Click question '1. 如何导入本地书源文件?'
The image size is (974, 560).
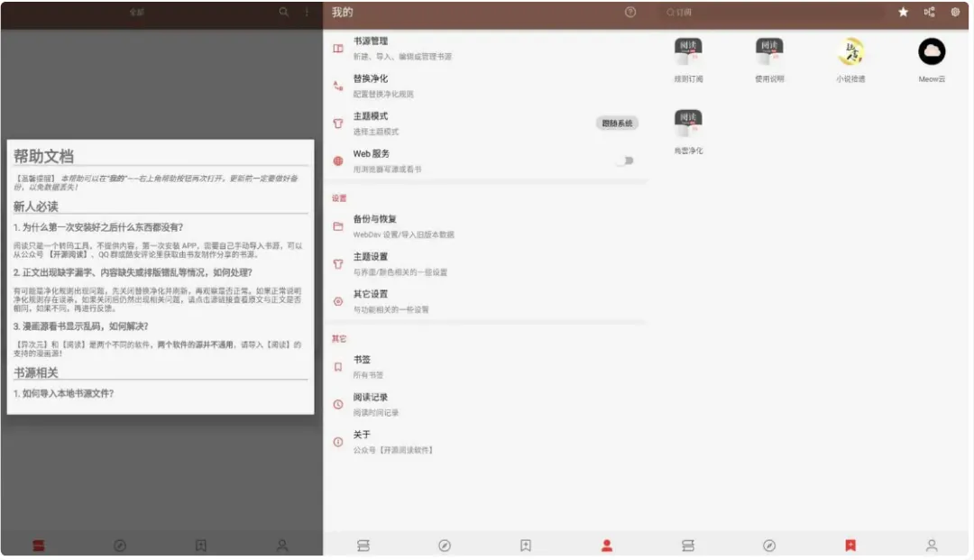click(63, 393)
